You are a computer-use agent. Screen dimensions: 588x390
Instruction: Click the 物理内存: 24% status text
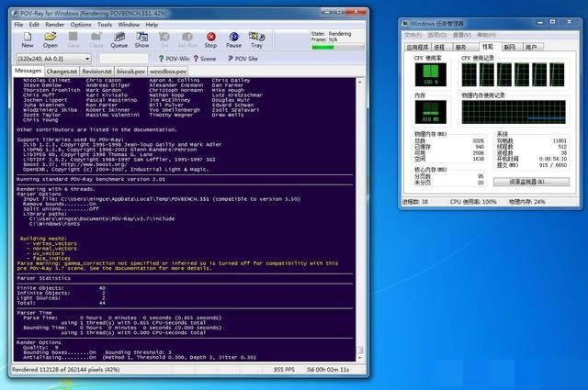pos(526,202)
